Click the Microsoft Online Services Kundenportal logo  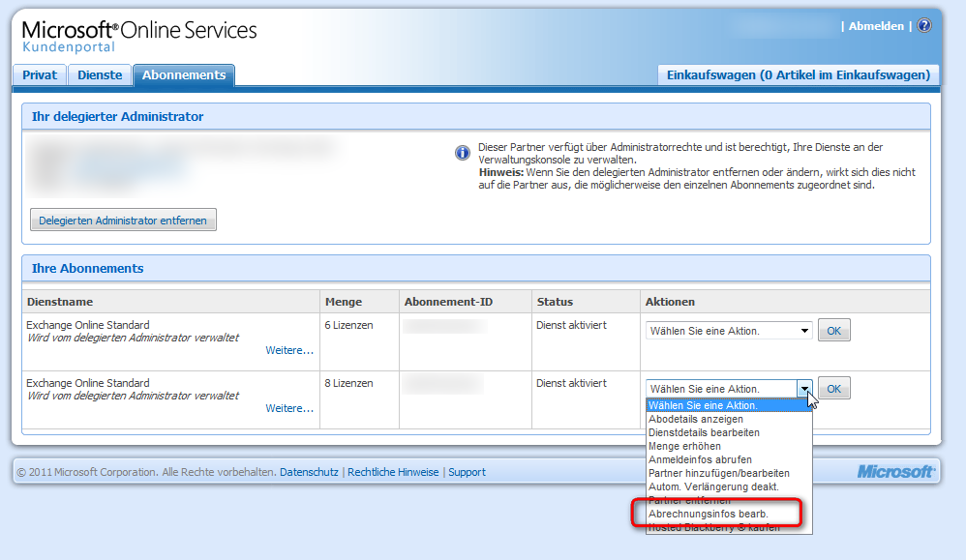pyautogui.click(x=138, y=35)
